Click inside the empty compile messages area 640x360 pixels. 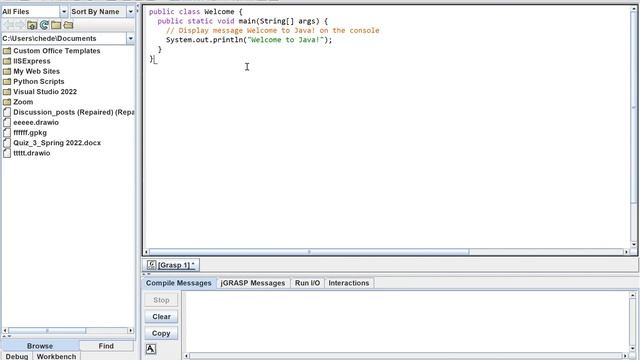[406, 322]
